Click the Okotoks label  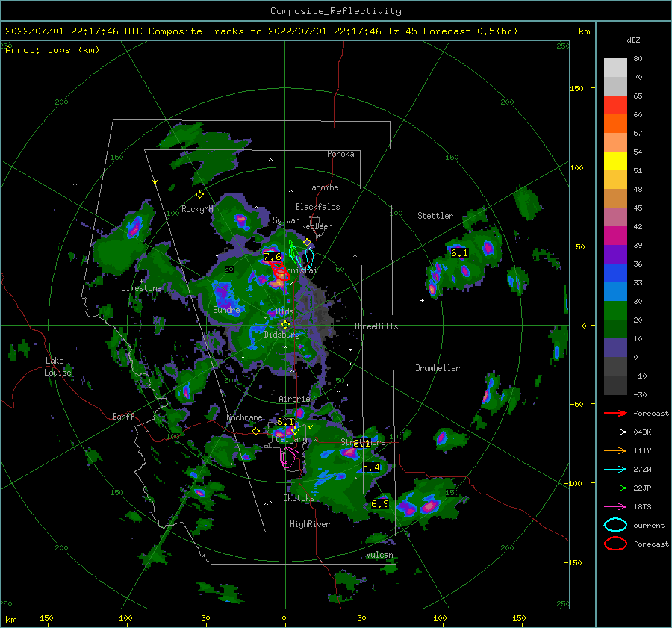(x=299, y=497)
